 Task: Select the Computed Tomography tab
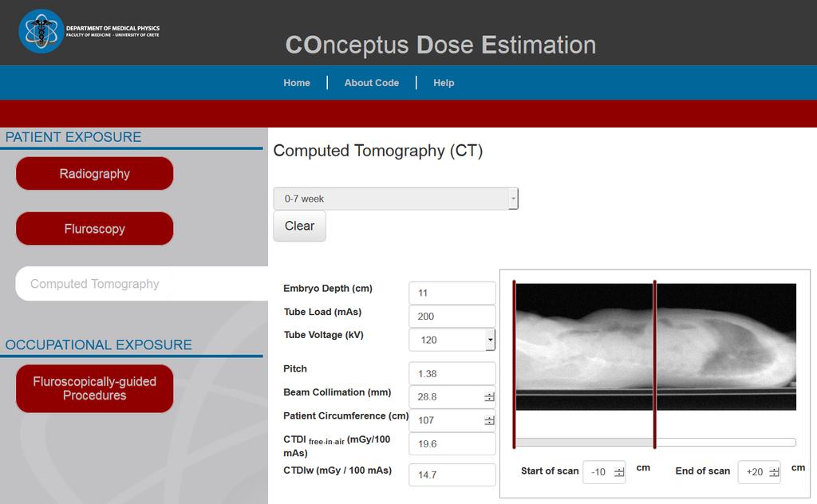[142, 284]
